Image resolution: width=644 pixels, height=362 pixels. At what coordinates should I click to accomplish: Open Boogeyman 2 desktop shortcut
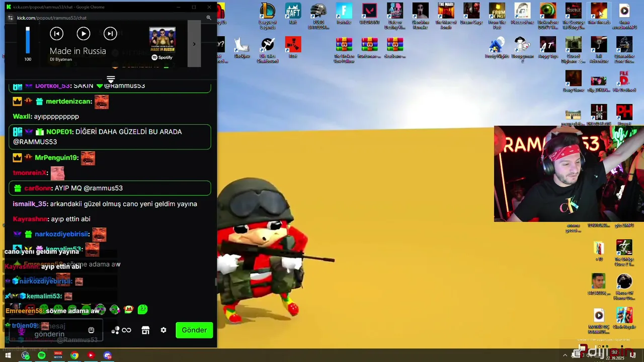(522, 50)
